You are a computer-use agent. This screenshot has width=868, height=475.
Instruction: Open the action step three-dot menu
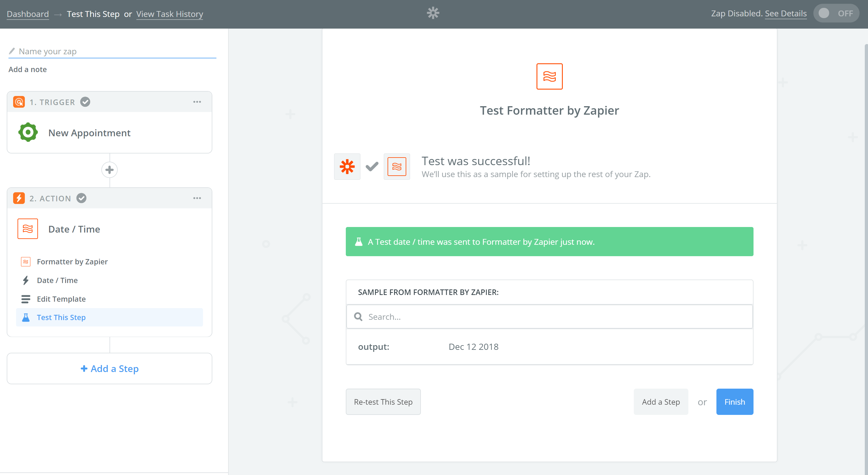[197, 198]
